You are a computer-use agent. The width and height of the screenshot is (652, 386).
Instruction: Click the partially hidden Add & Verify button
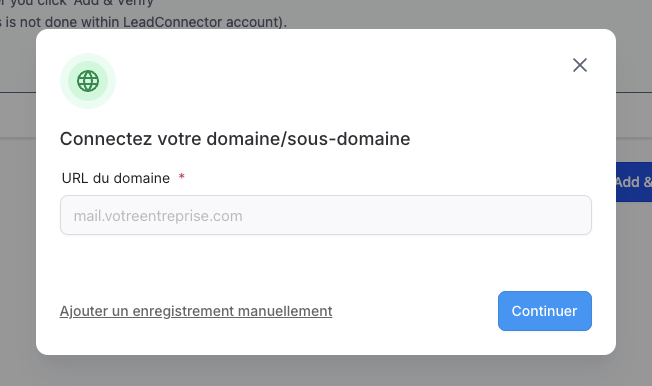click(x=634, y=182)
